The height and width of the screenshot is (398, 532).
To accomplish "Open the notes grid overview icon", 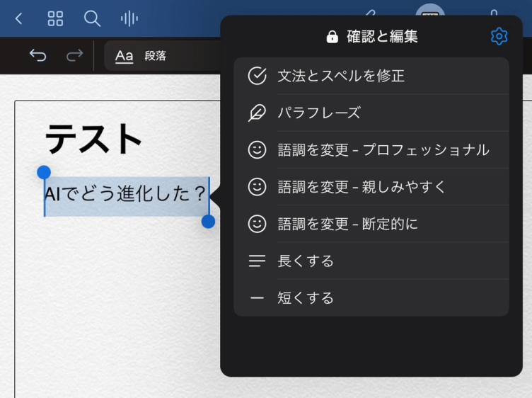I will (x=55, y=18).
